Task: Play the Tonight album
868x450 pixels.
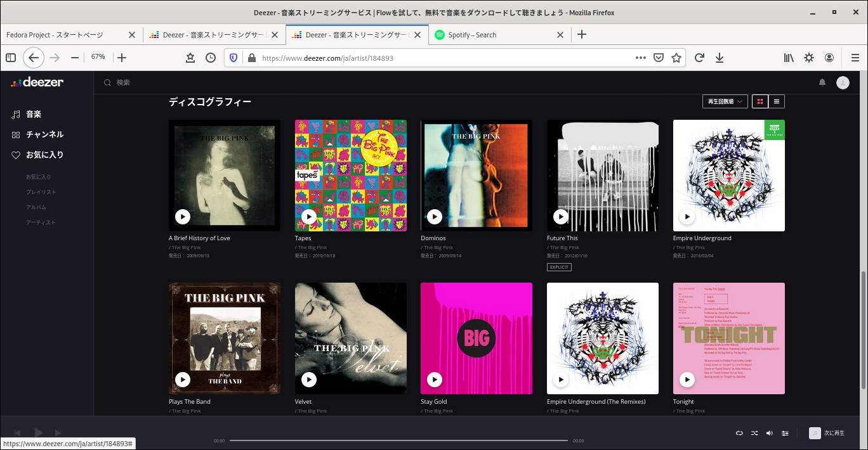Action: tap(687, 380)
